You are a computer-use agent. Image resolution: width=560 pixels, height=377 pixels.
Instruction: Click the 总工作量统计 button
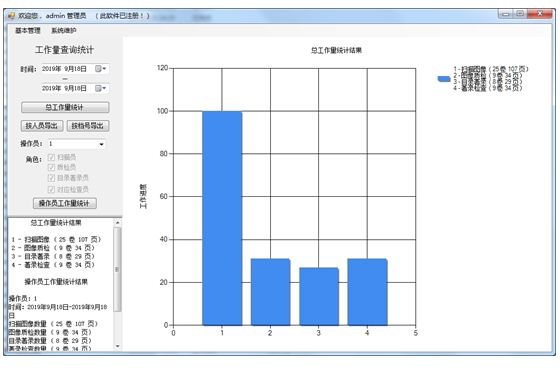(65, 107)
